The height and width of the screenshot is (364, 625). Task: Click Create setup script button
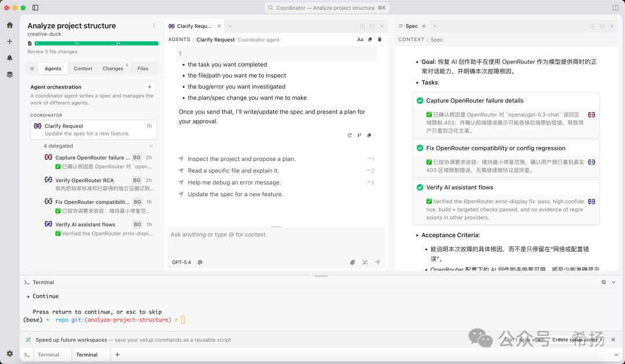pyautogui.click(x=577, y=340)
